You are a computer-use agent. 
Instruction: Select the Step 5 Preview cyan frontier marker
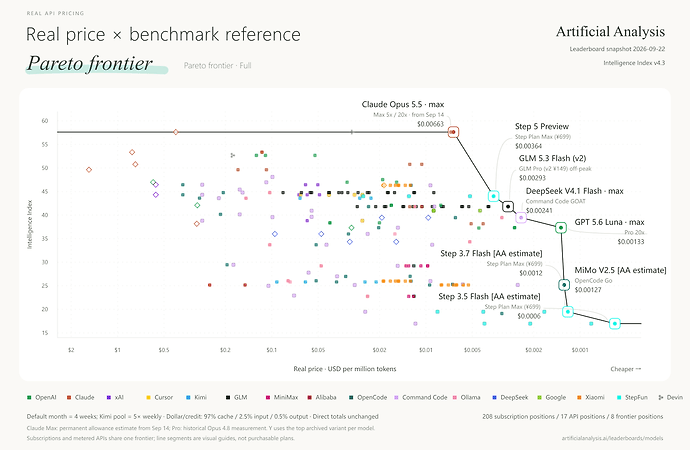click(494, 196)
